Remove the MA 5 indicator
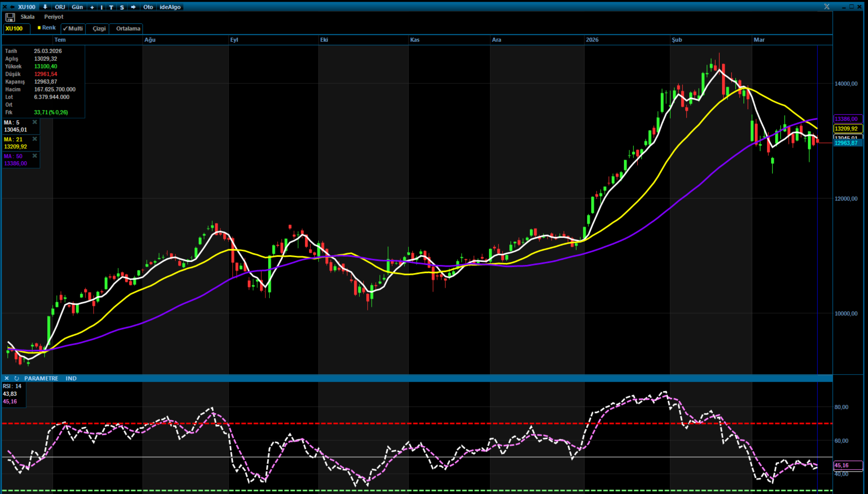This screenshot has width=868, height=494. pos(35,122)
